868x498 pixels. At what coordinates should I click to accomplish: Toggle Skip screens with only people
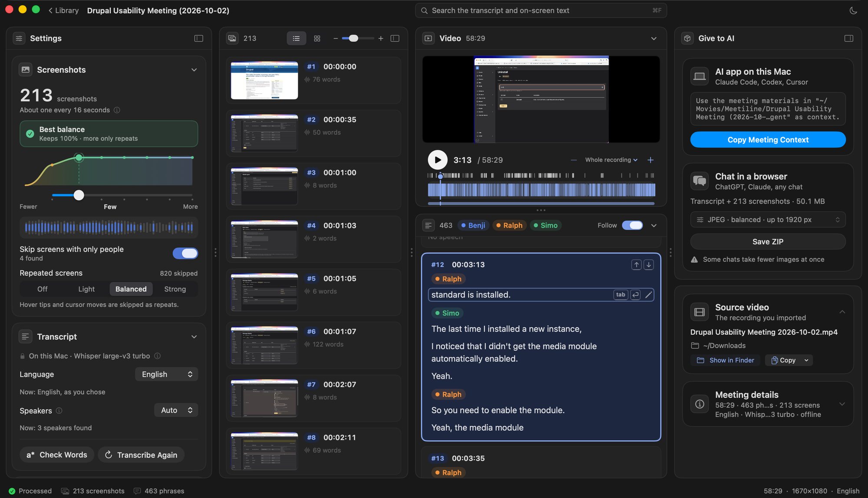[185, 253]
